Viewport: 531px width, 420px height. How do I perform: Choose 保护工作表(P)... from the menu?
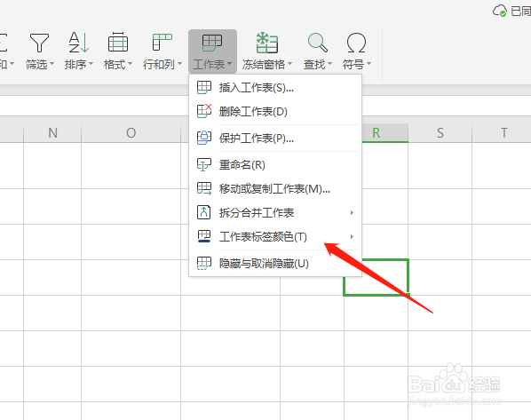[x=275, y=139]
